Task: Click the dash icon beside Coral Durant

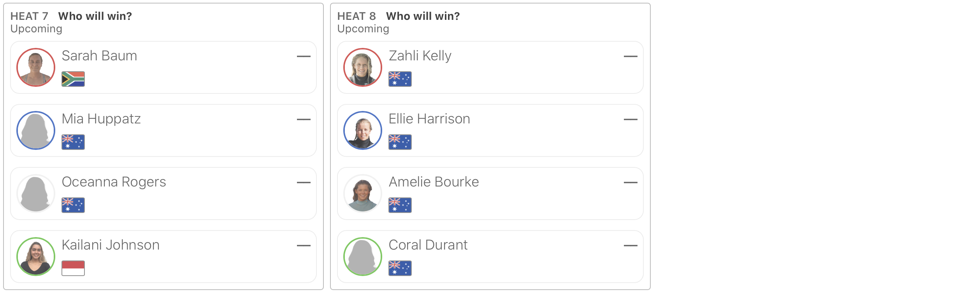Action: [631, 246]
